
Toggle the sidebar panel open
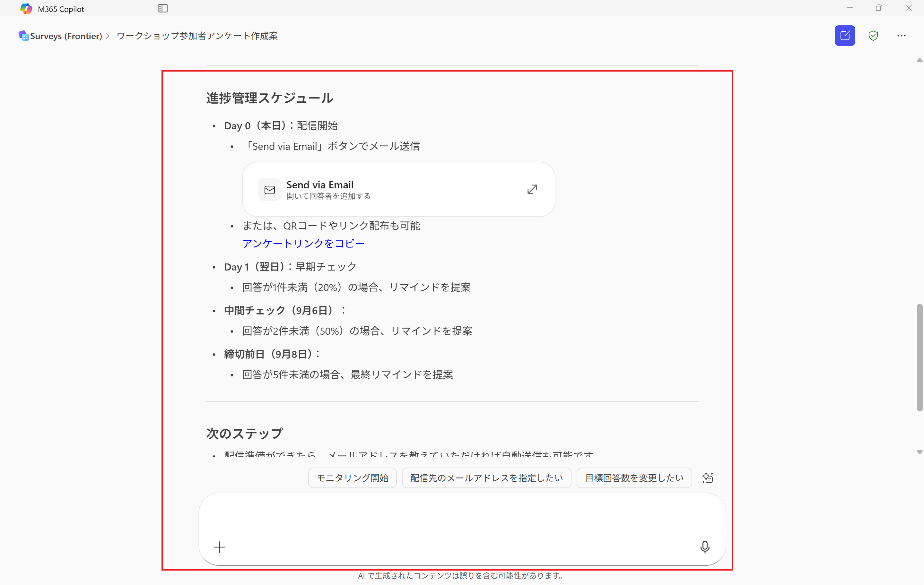[x=163, y=8]
